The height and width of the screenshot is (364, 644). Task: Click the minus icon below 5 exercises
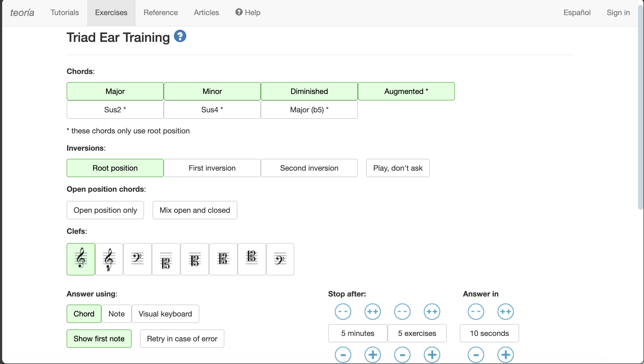point(402,355)
